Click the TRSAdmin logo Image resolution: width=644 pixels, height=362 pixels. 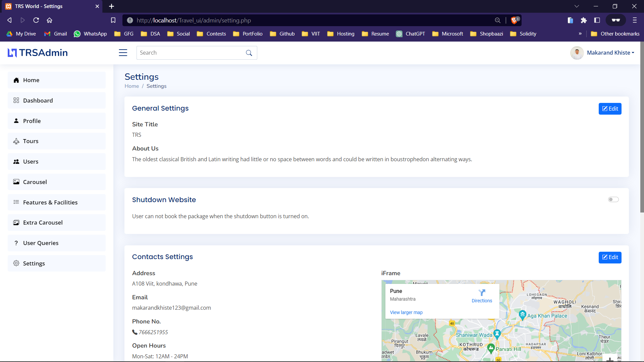pos(38,53)
